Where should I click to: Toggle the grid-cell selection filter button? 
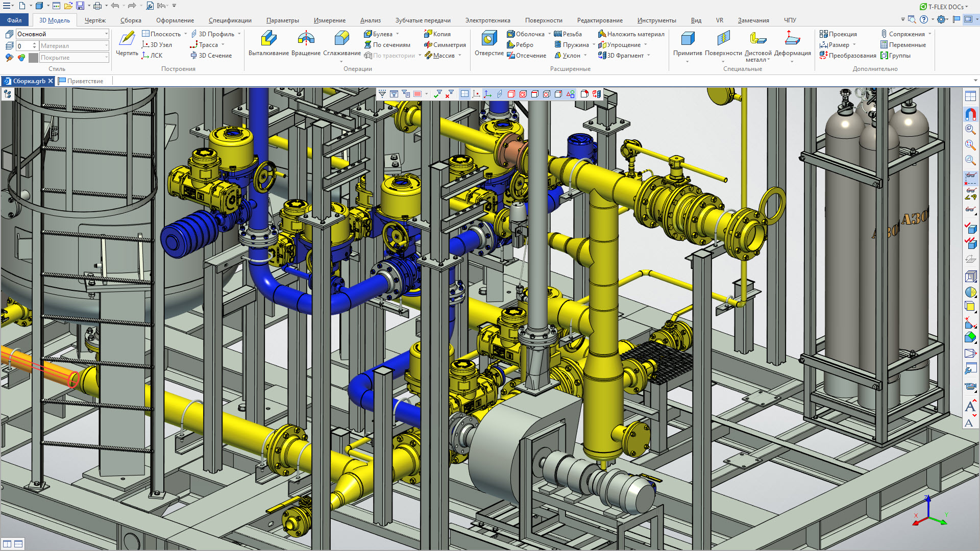(x=464, y=94)
